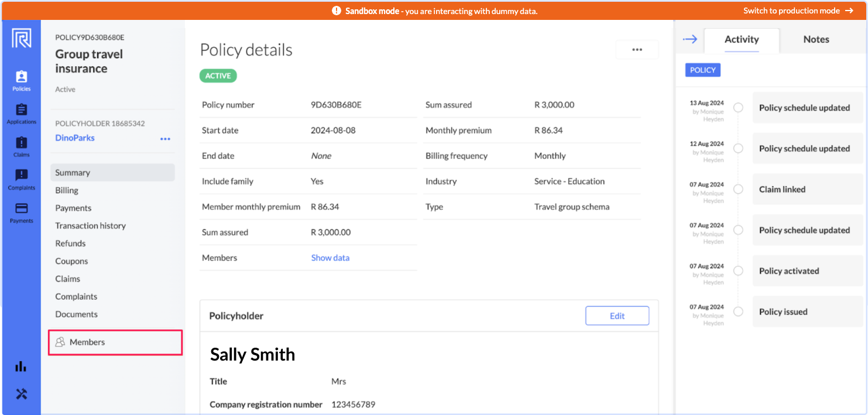This screenshot has width=868, height=415.
Task: Collapse the Activity panel with the arrow icon
Action: point(689,39)
